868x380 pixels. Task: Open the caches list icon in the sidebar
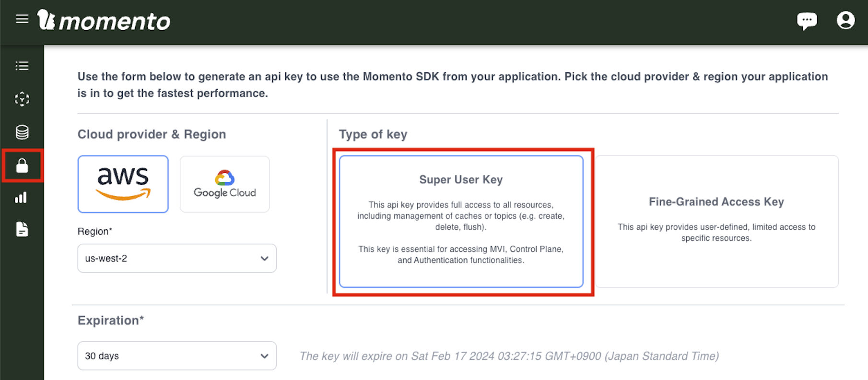point(22,65)
